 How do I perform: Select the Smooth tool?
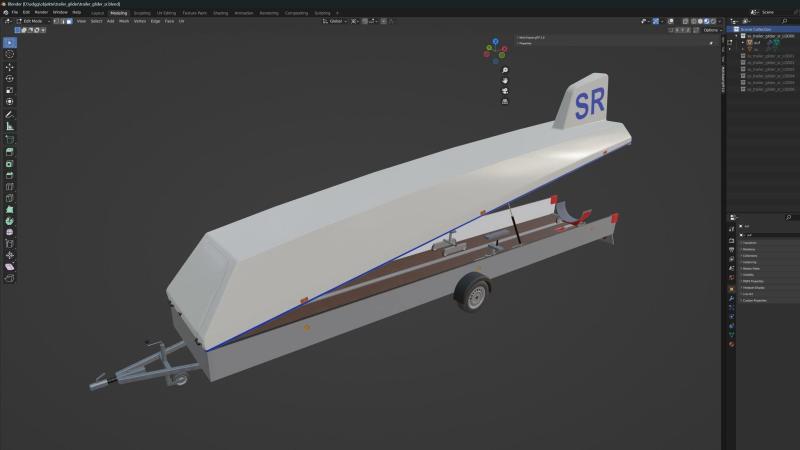[10, 232]
